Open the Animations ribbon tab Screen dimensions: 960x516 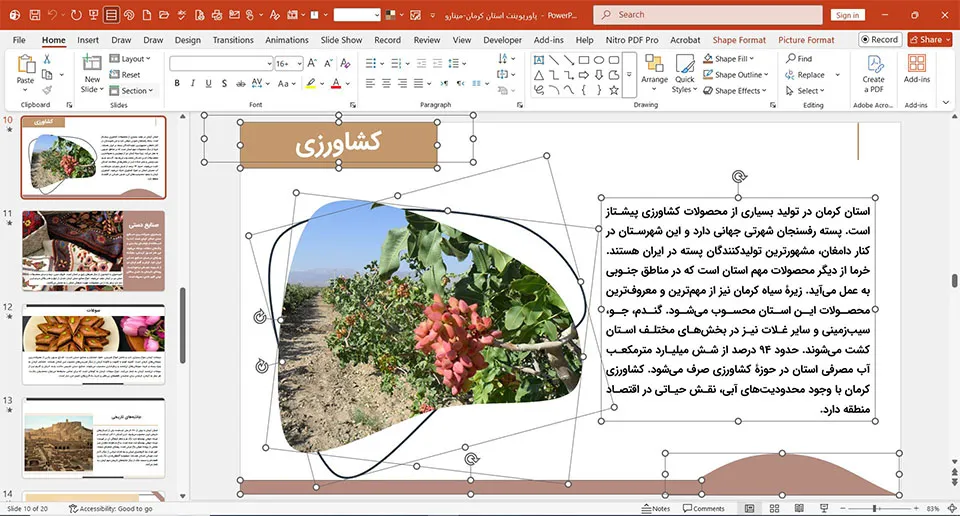pos(287,40)
